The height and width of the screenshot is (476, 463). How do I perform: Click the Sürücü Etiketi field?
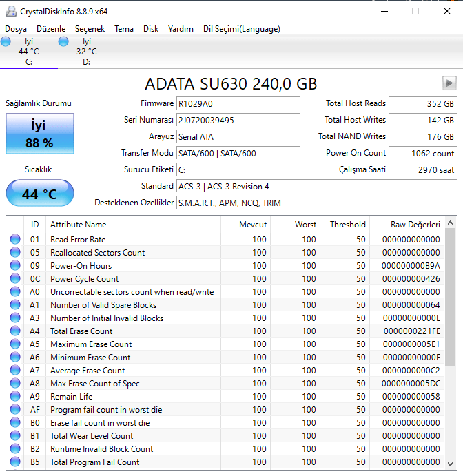[238, 169]
